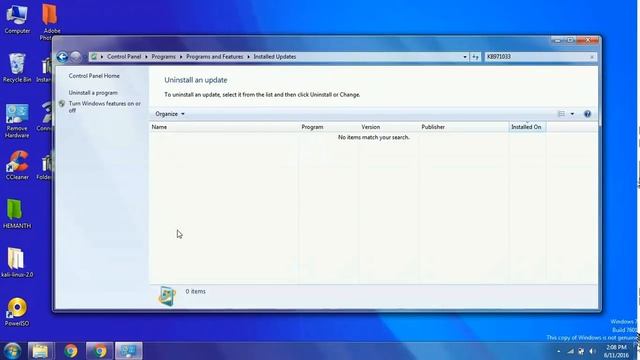Screen dimensions: 640x360
Task: Open the address bar history dropdown
Action: [465, 57]
